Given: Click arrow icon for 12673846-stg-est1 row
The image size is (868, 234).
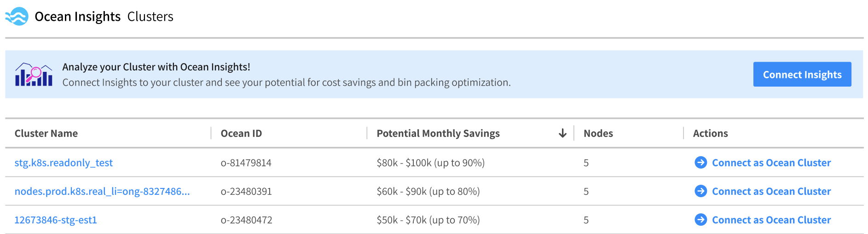Looking at the screenshot, I should [700, 220].
